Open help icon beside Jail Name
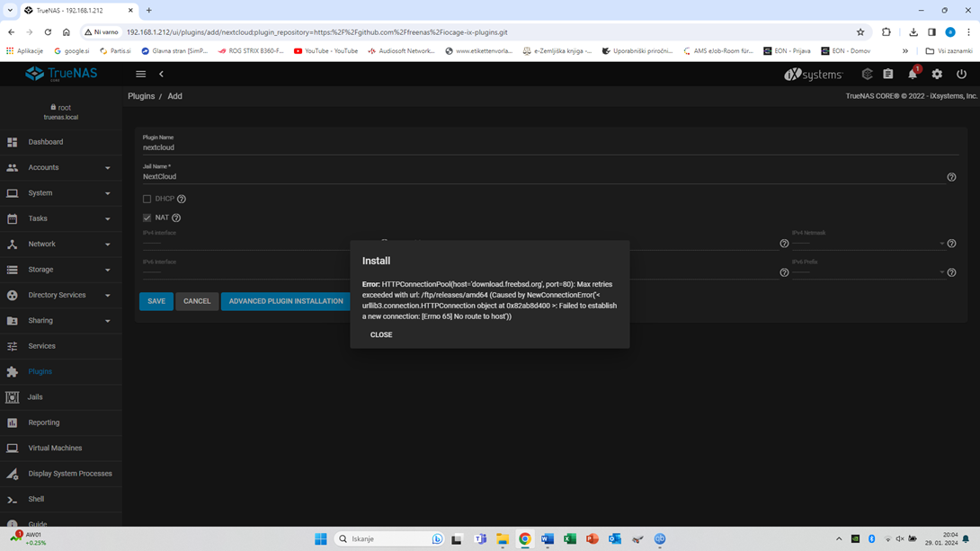Screen dimensions: 980x551 pos(951,177)
